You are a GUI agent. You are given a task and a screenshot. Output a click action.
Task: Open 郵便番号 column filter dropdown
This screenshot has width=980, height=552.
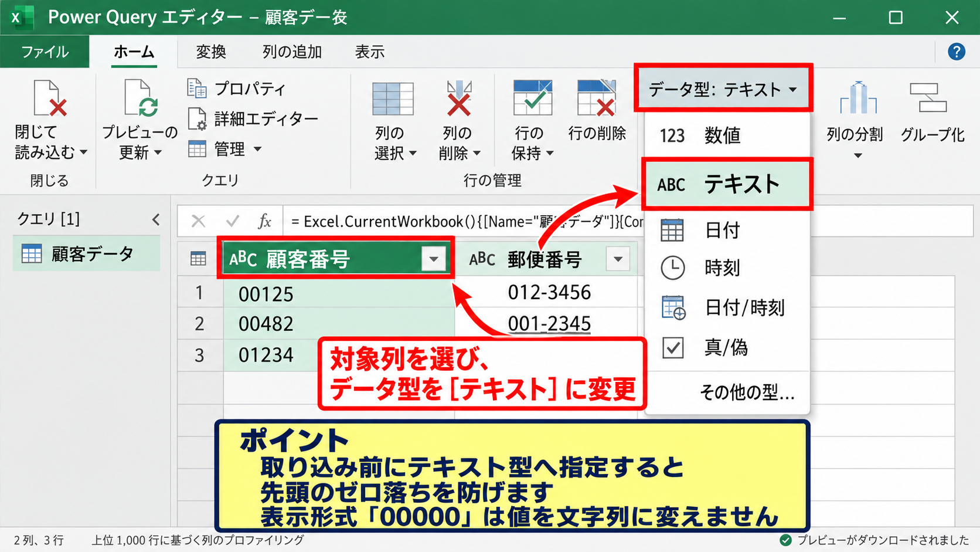(618, 259)
